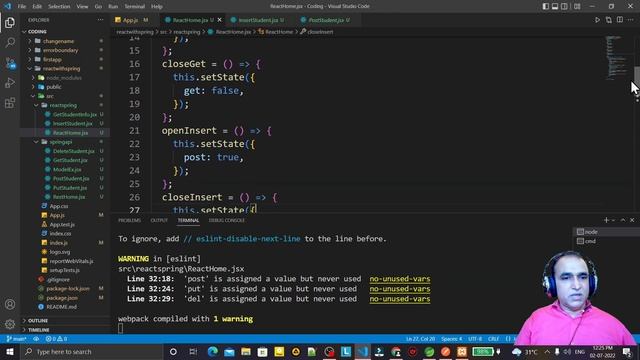Screen dimensions: 640x360
Task: Click the code minimap overview
Action: pos(616,57)
